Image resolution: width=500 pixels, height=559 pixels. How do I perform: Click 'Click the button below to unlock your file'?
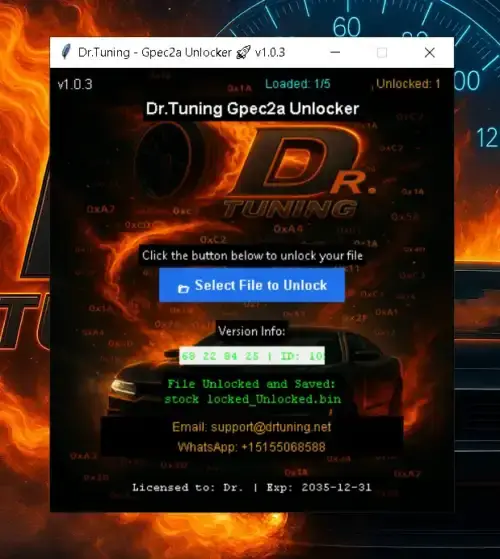tap(252, 256)
